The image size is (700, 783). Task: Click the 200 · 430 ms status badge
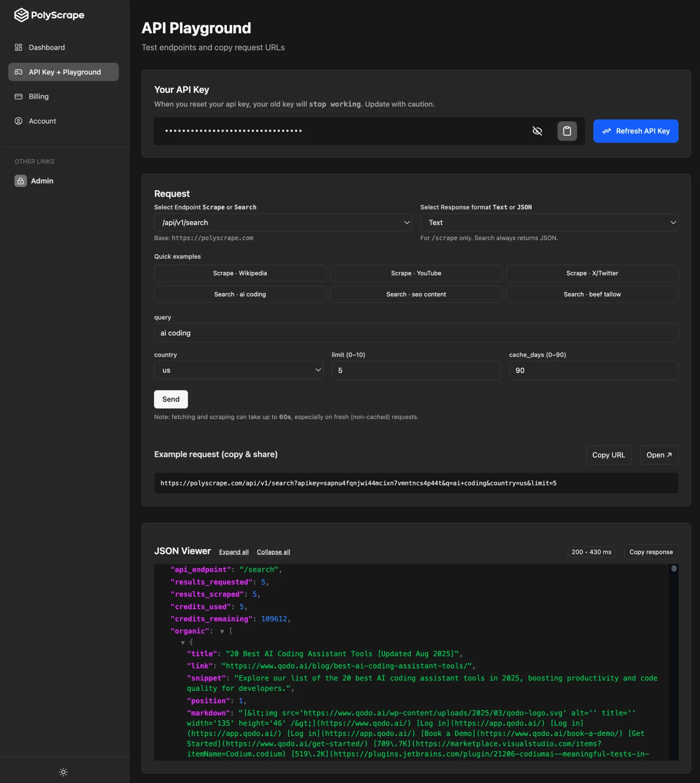[591, 552]
